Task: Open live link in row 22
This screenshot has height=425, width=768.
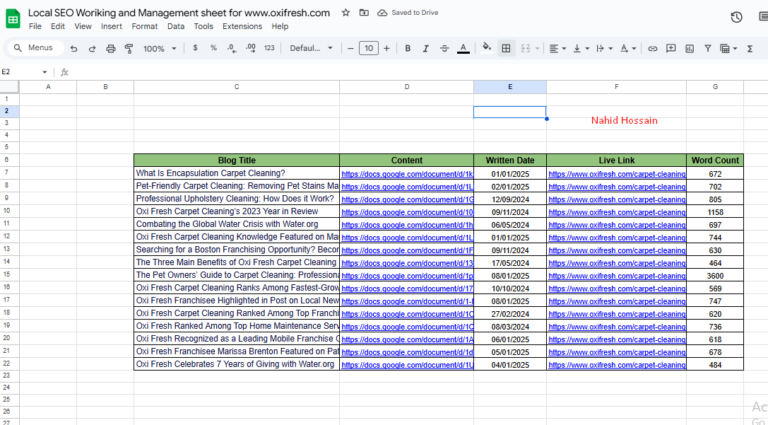Action: click(617, 365)
